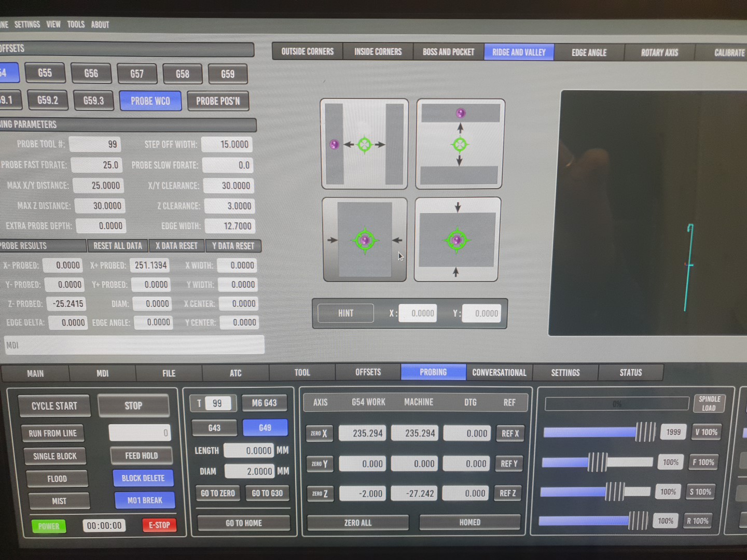Toggle FLOOD coolant

coord(57,479)
